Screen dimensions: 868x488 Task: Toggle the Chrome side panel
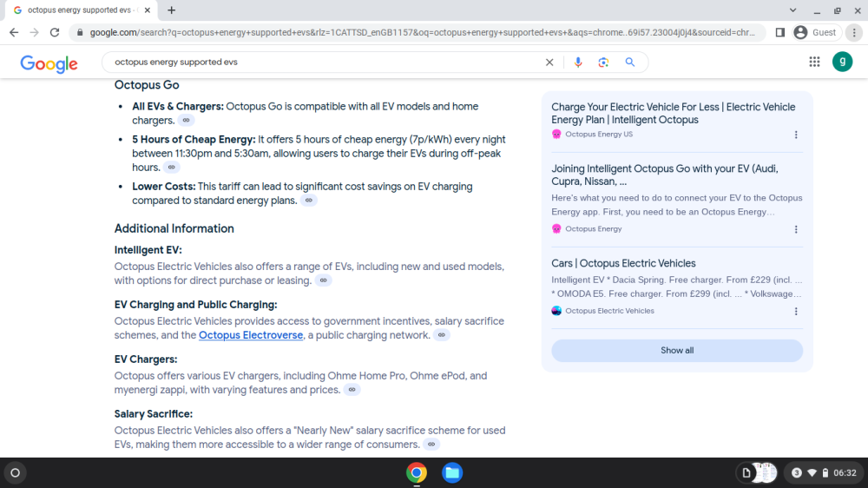(780, 33)
